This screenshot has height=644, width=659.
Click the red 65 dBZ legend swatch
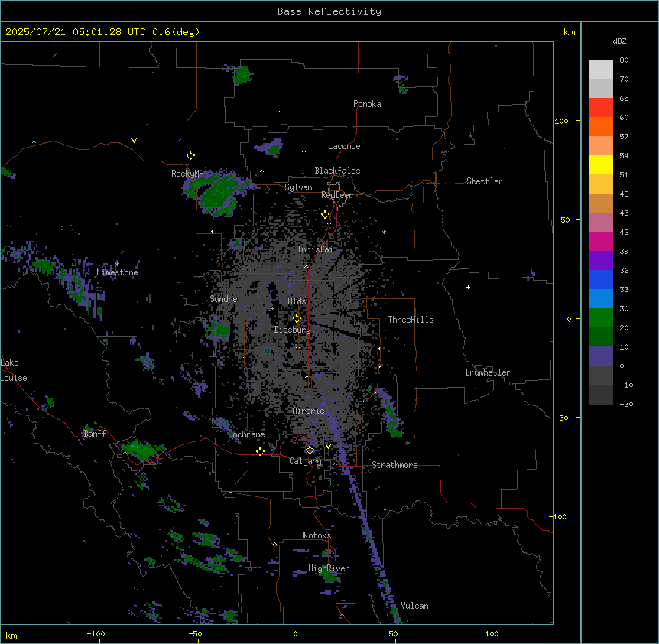coord(601,107)
